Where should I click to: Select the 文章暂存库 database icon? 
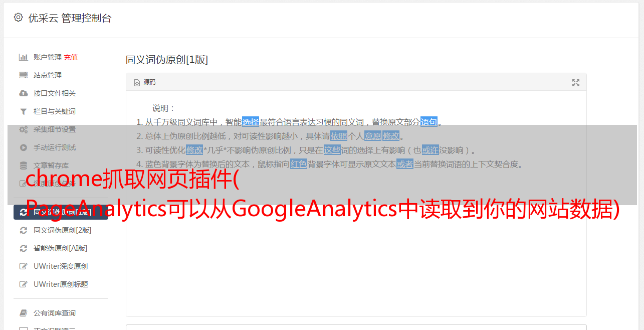pos(23,166)
